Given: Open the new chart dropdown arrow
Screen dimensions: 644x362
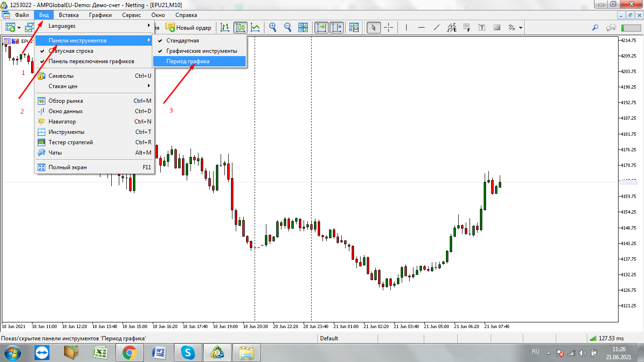Looking at the screenshot, I should click(19, 27).
